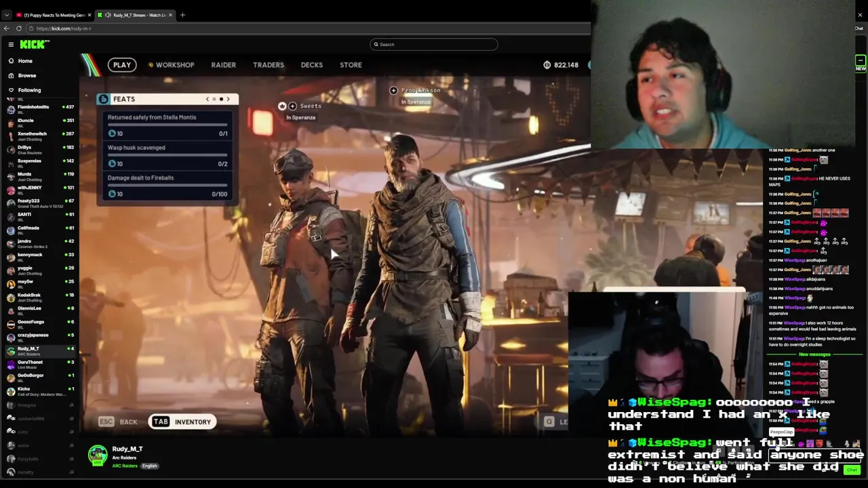This screenshot has height=488, width=868.
Task: Open Cellfmade channel in sidebar
Action: [40, 230]
